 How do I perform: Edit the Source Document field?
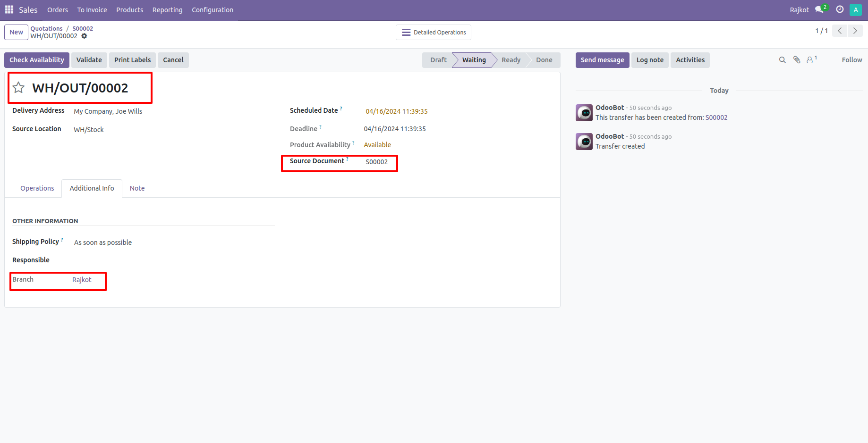(x=376, y=162)
